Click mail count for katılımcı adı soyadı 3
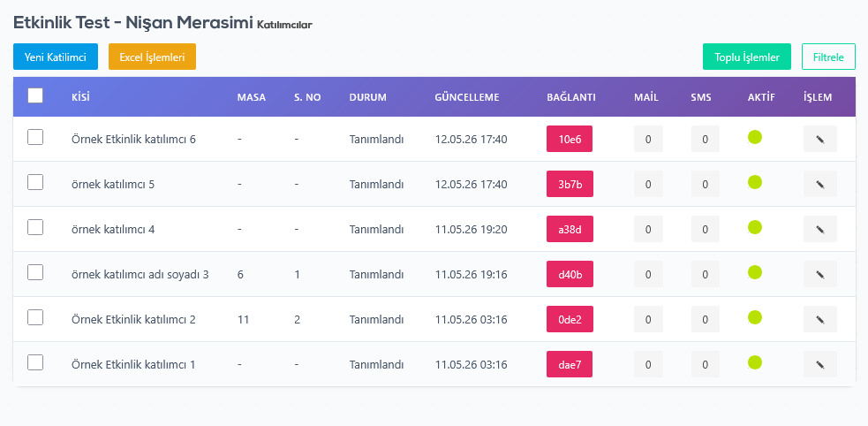 648,274
